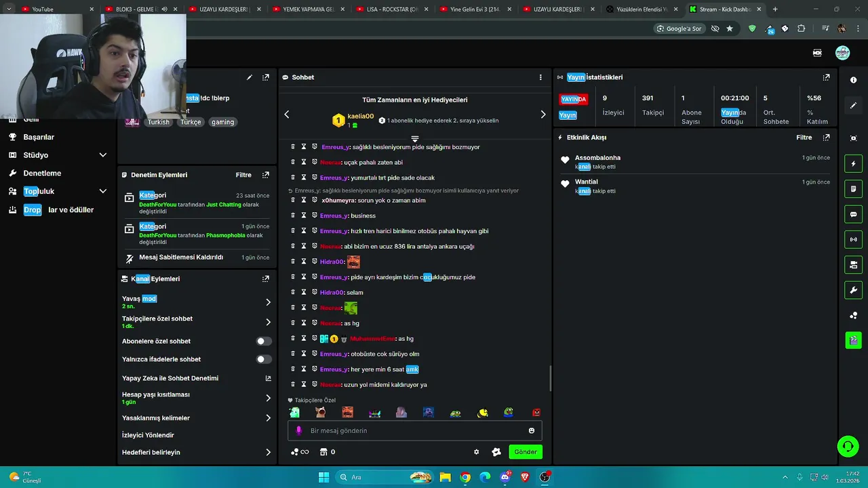The image size is (868, 488).
Task: Send chat message with Gönder button
Action: coord(526,452)
